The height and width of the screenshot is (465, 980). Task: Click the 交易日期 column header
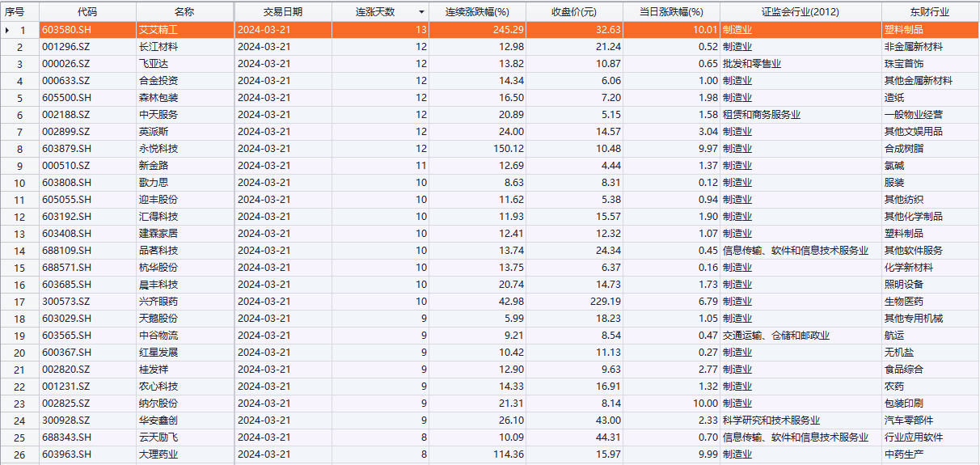282,12
